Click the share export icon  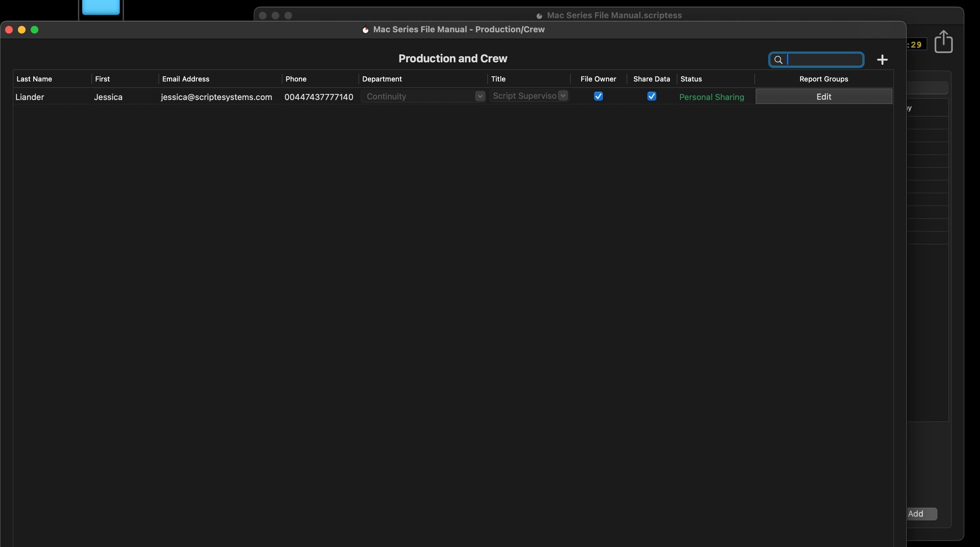pos(943,42)
